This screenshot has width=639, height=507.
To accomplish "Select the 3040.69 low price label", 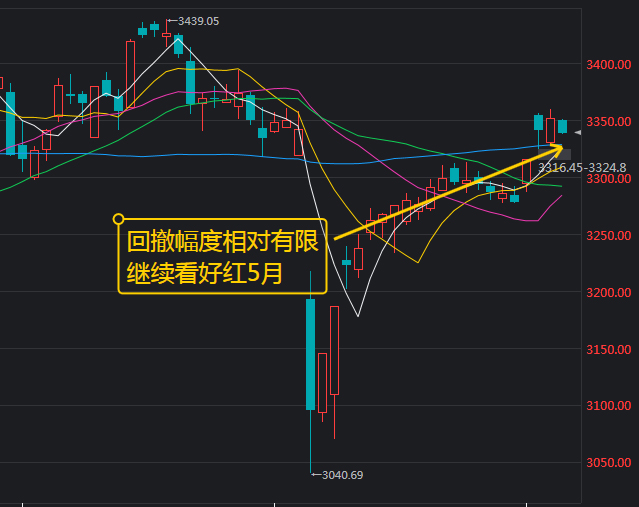I will 342,475.
